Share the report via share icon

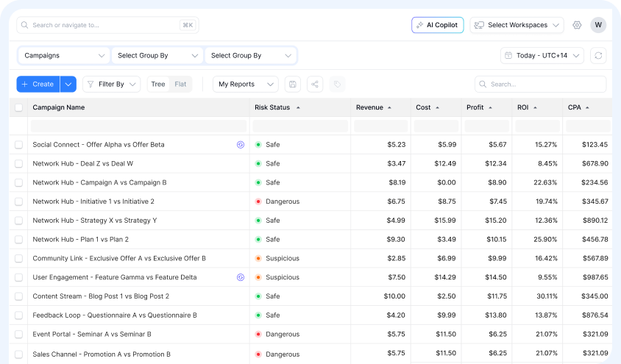[314, 85]
